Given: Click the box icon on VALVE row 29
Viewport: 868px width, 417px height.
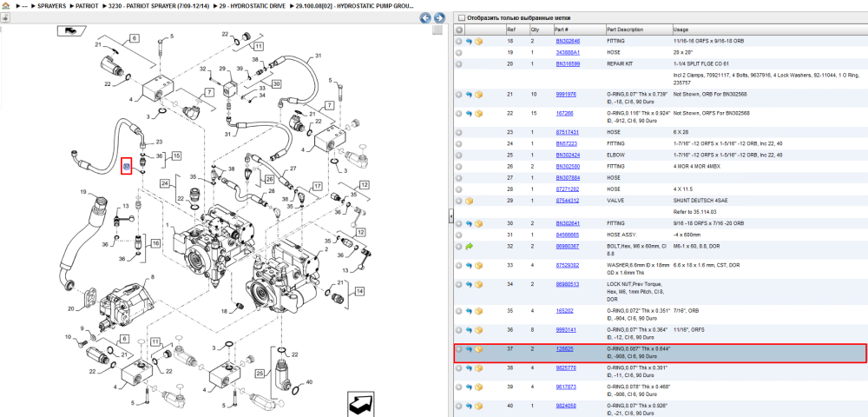Looking at the screenshot, I should pos(469,201).
